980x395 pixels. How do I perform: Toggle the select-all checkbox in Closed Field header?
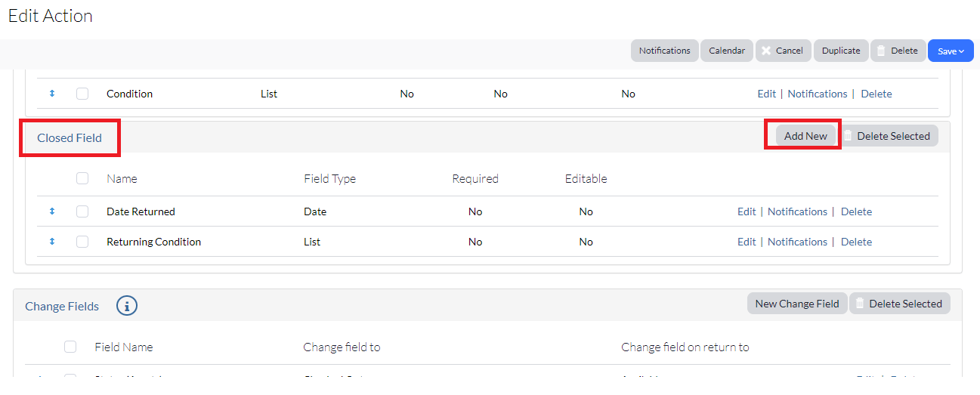tap(82, 179)
